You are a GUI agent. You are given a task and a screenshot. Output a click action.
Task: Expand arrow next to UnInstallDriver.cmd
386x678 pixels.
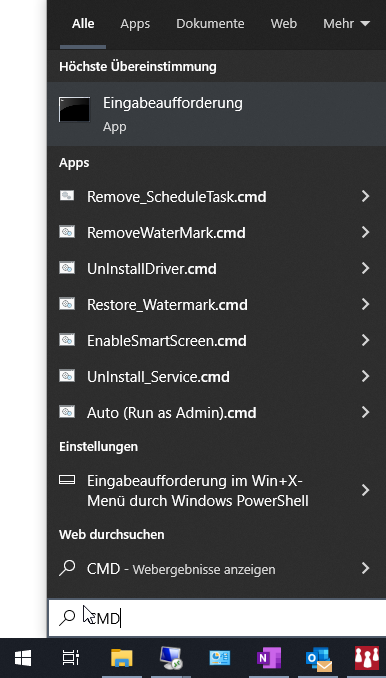[x=366, y=269]
